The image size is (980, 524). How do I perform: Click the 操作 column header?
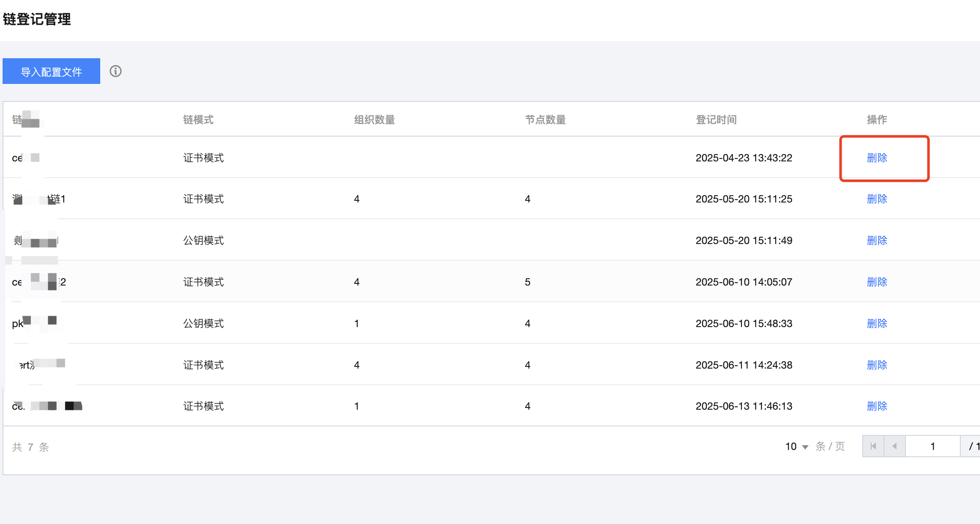point(877,120)
